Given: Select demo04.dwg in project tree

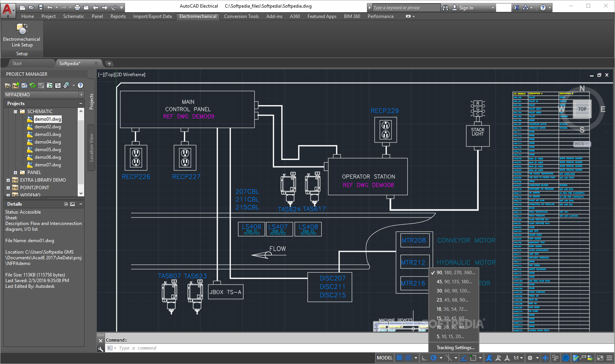Looking at the screenshot, I should click(x=48, y=142).
